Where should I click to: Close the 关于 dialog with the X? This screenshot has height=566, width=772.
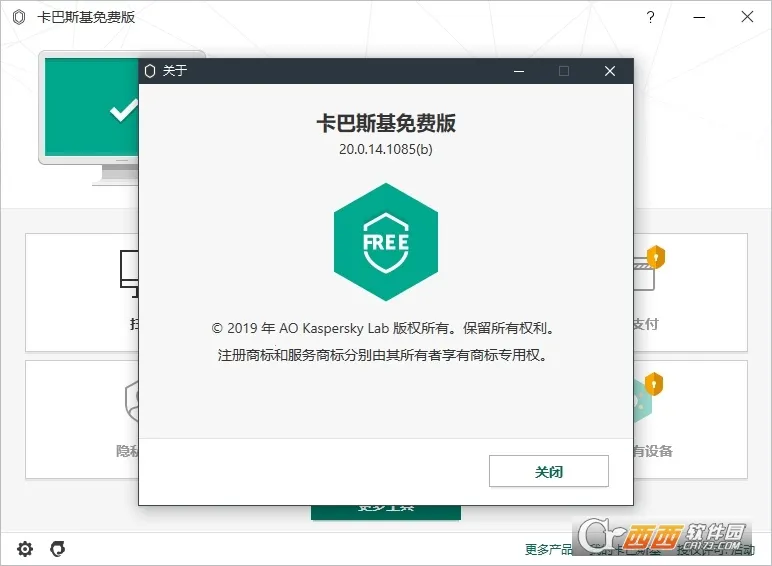click(610, 71)
